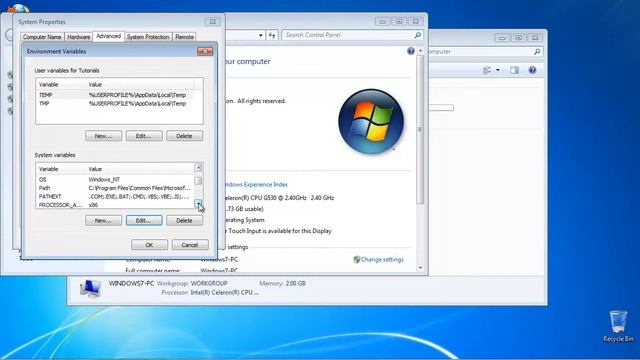Click the Windows logo image
Screen dimensions: 640x360
coord(371,121)
